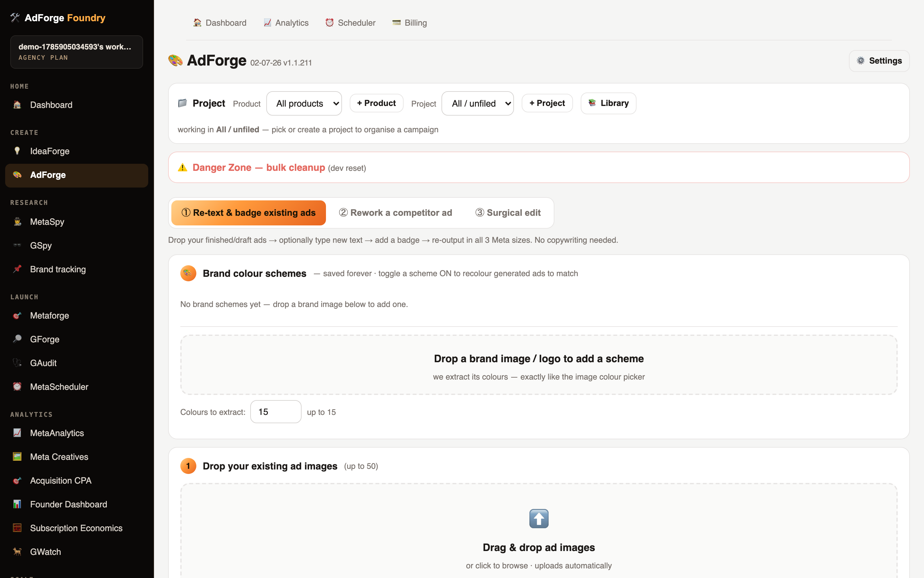Click the GSpy sunglasses icon

coord(17,245)
